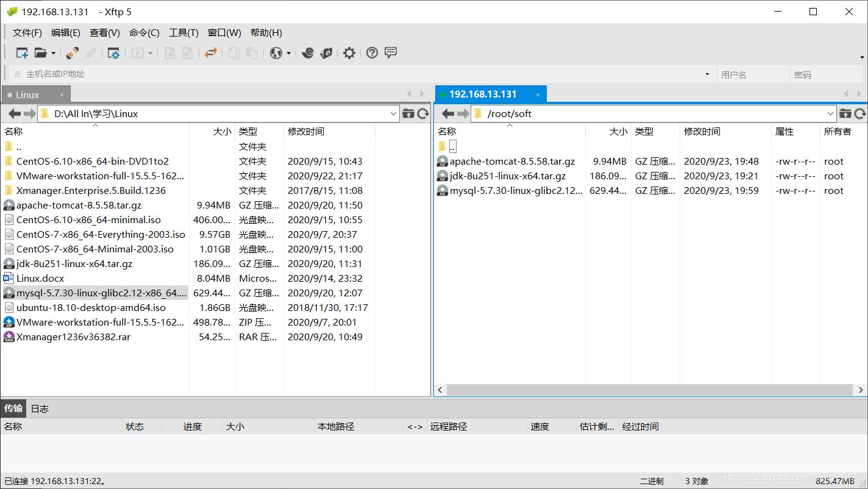Sort local files by 大小 column
Image resolution: width=868 pixels, height=489 pixels.
212,132
